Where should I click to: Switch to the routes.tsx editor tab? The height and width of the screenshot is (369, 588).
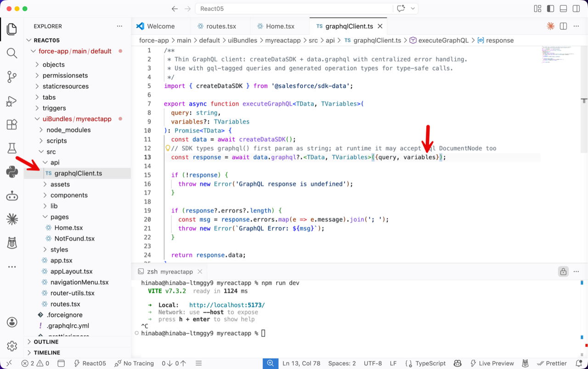(x=221, y=26)
